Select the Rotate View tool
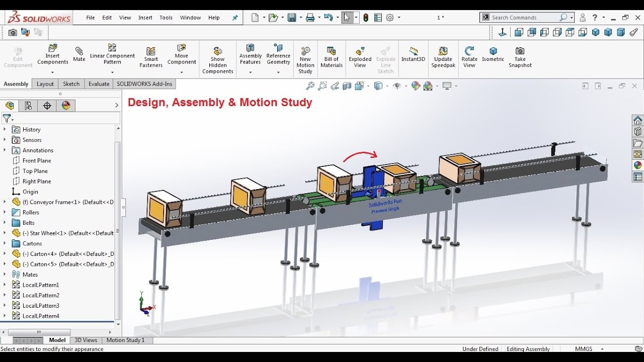644x362 pixels. [469, 57]
